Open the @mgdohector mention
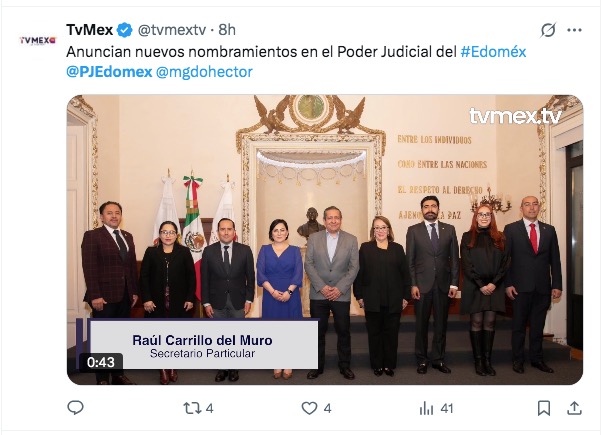Screen dimensions: 603x435 point(204,72)
